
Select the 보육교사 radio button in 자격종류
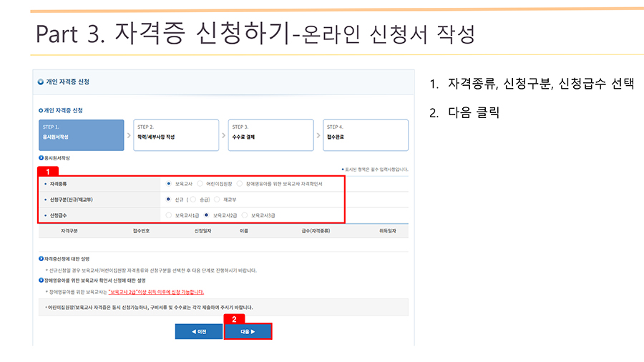(168, 183)
